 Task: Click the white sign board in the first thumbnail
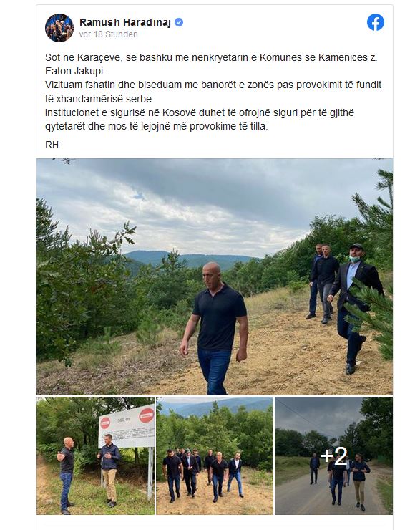tap(127, 427)
